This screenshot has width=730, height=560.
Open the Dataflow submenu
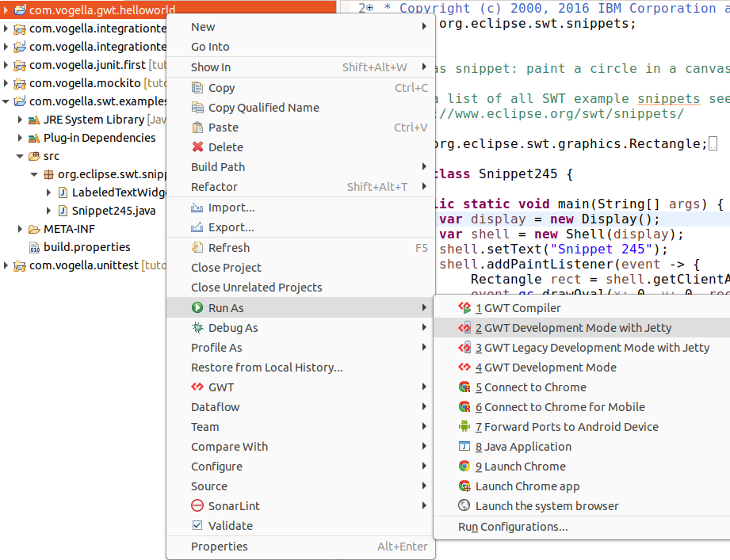(x=300, y=407)
